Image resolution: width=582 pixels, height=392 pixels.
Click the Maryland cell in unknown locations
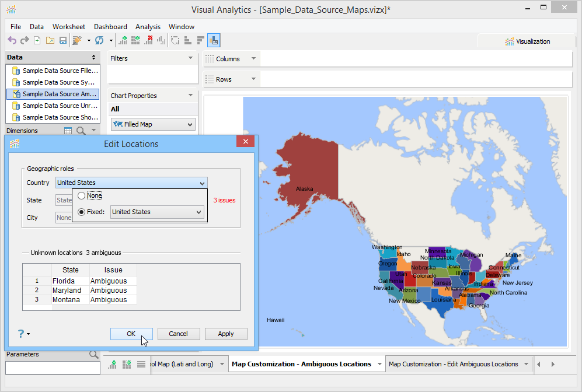[x=71, y=290]
